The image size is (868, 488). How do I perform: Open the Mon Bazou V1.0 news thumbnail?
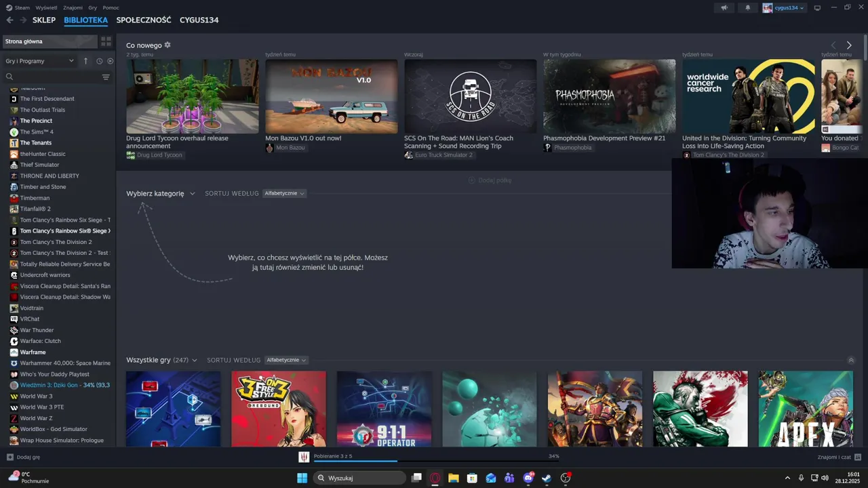[x=331, y=96]
